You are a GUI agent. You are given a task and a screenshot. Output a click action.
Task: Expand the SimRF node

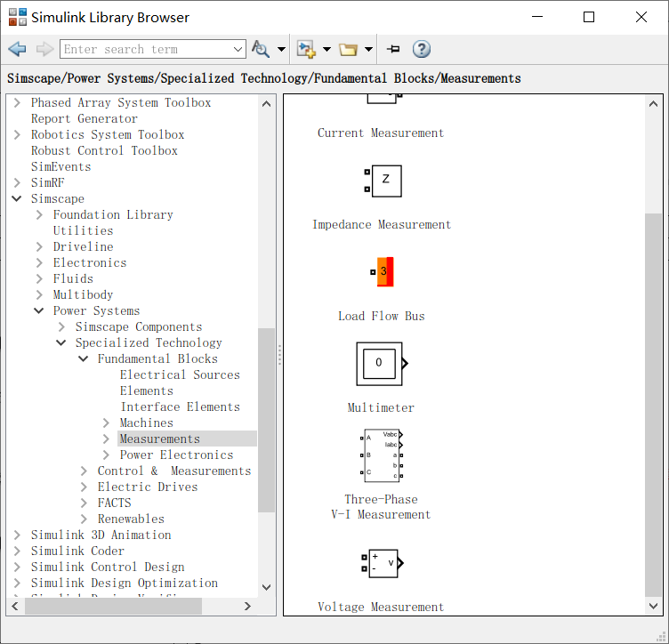pos(17,183)
